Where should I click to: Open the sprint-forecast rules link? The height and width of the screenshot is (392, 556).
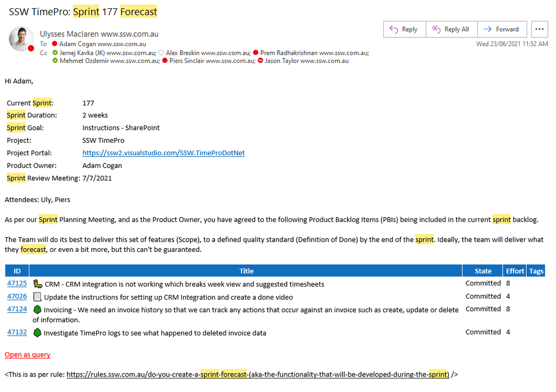click(x=259, y=374)
